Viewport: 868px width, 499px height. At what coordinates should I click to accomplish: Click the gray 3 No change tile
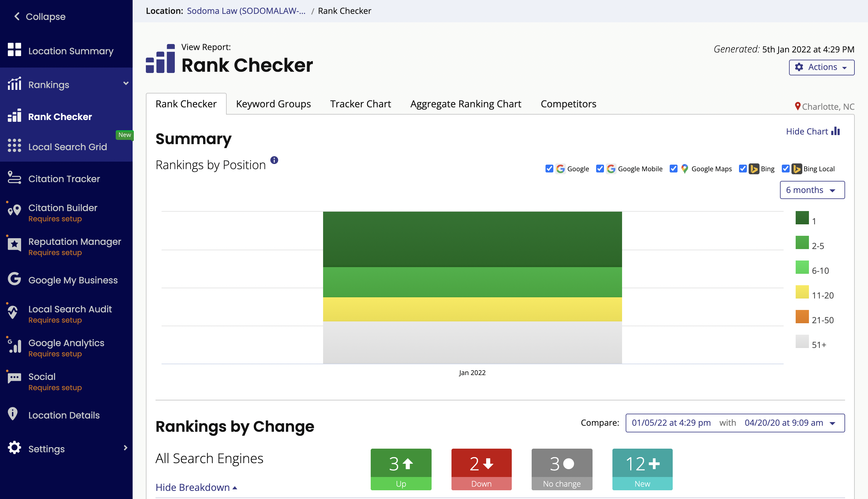562,469
